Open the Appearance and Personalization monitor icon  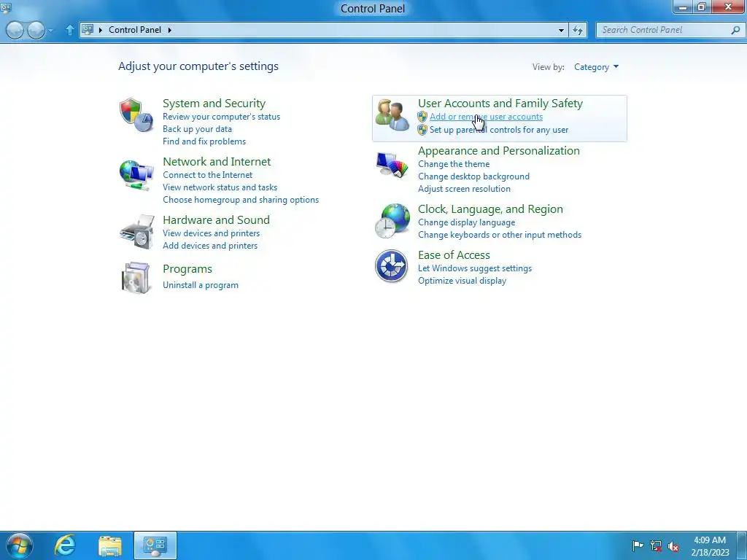(392, 165)
